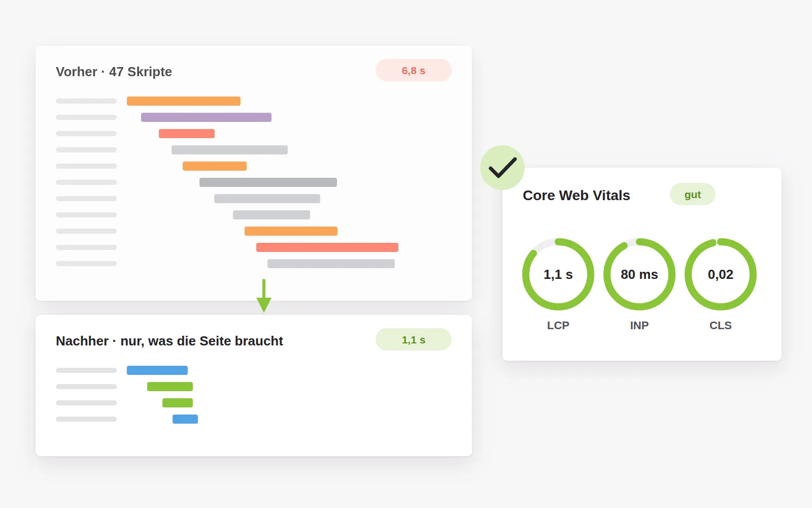Click the Vorher · 47 Skripte title
812x508 pixels.
coord(114,72)
